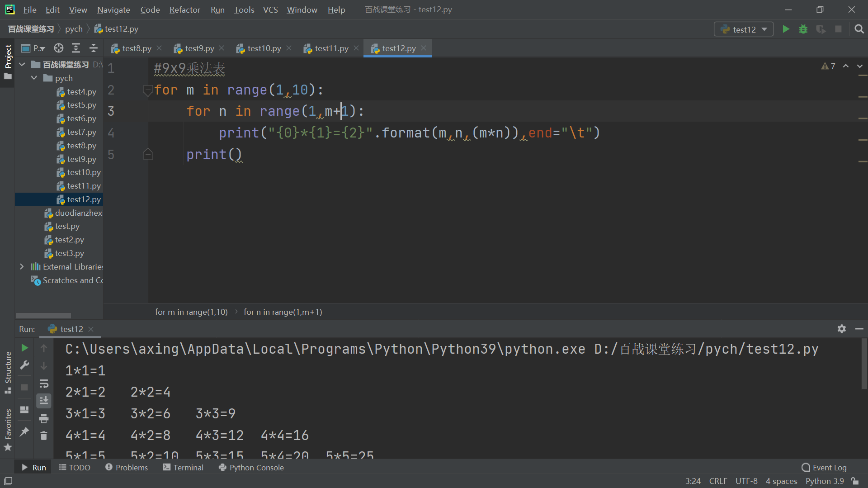
Task: Toggle read-only lock icon in status bar
Action: (855, 481)
